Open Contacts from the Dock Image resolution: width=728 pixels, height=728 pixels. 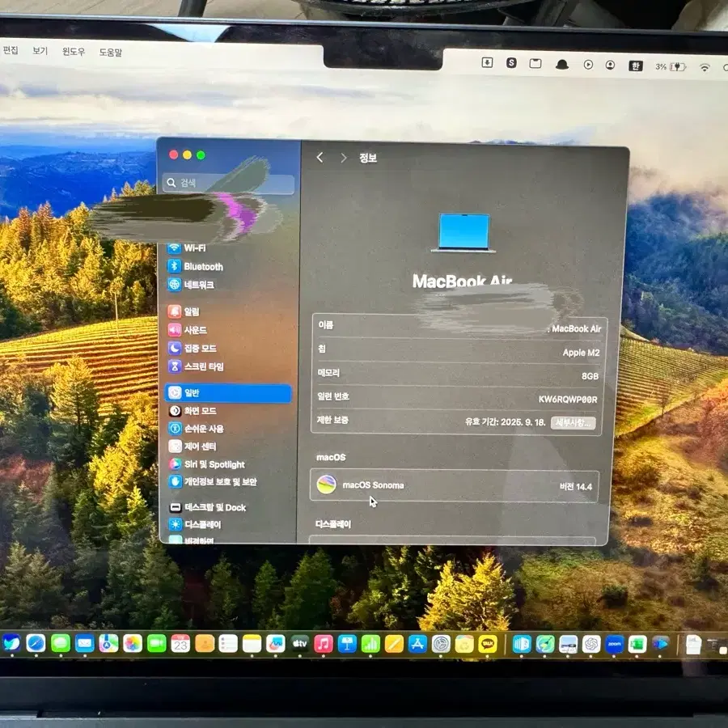[205, 644]
